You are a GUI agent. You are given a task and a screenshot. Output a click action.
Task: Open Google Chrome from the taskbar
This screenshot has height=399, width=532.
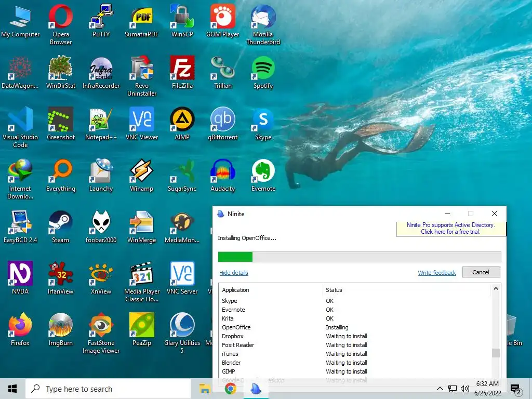click(230, 389)
